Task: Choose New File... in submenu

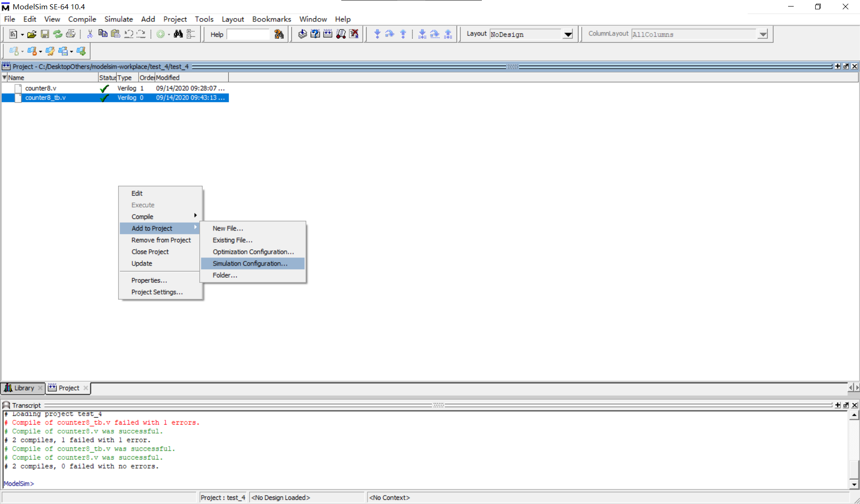Action: point(253,229)
